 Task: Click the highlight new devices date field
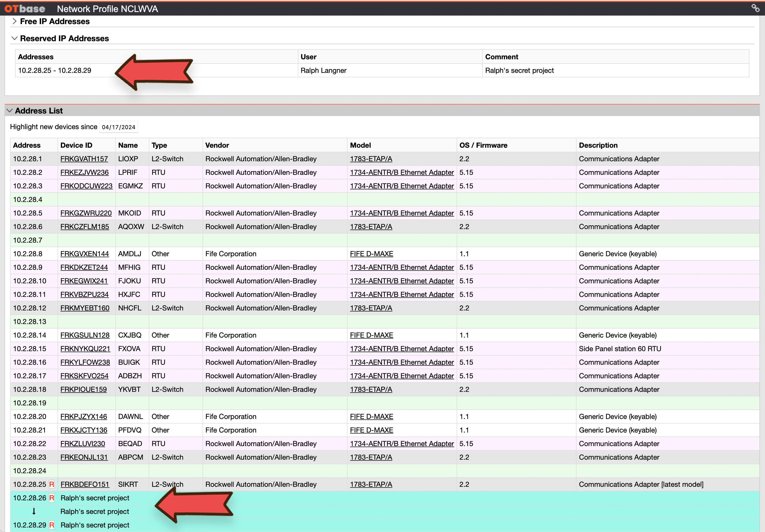(119, 127)
